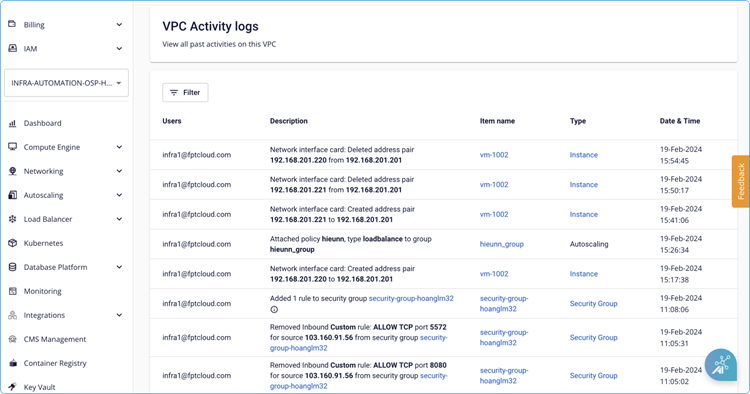The height and width of the screenshot is (394, 750).
Task: Expand the IAM menu chevron
Action: (x=119, y=48)
